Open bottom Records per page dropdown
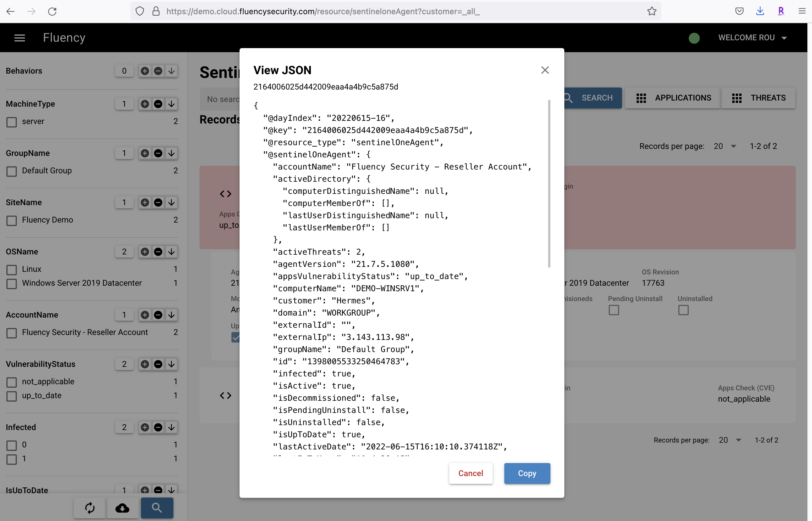This screenshot has height=521, width=812. pos(730,440)
